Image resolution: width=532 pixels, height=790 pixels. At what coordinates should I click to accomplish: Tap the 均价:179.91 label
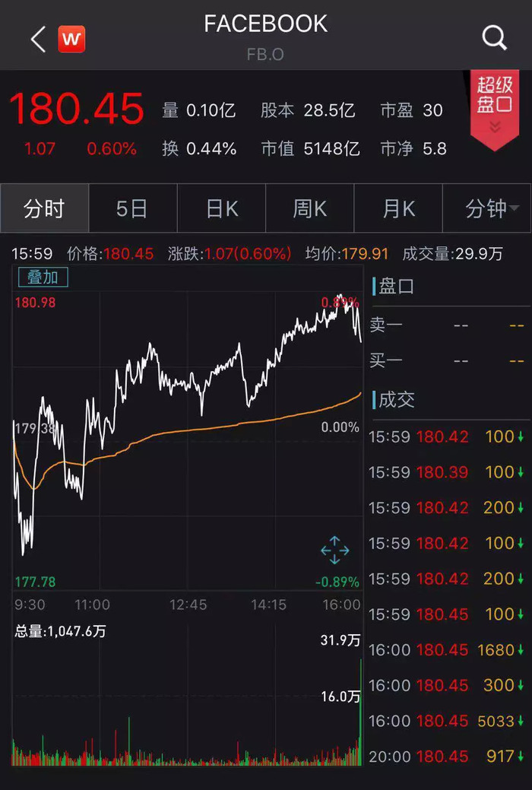pyautogui.click(x=347, y=253)
